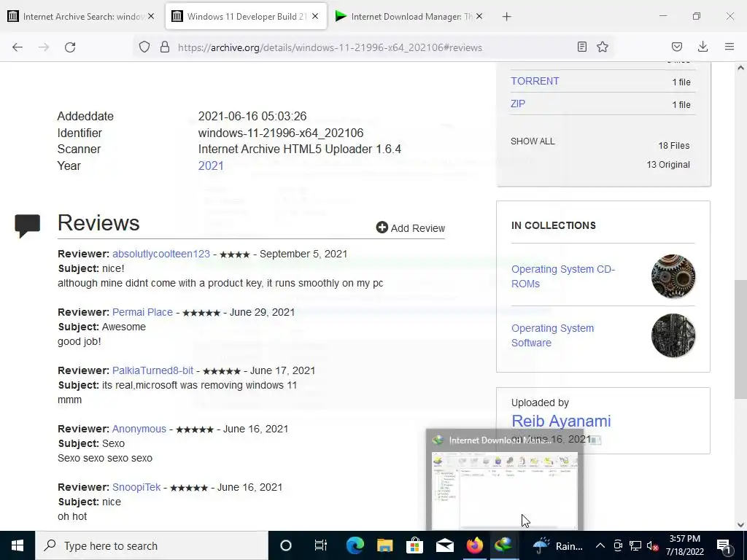Viewport: 747px width, 560px height.
Task: Open the ZIP download option
Action: click(518, 104)
